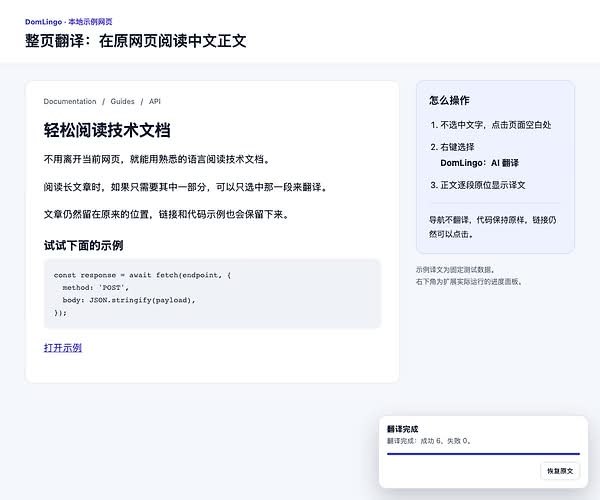Click the page title 整页翻译：在原网页阅读中文正文

[x=136, y=41]
